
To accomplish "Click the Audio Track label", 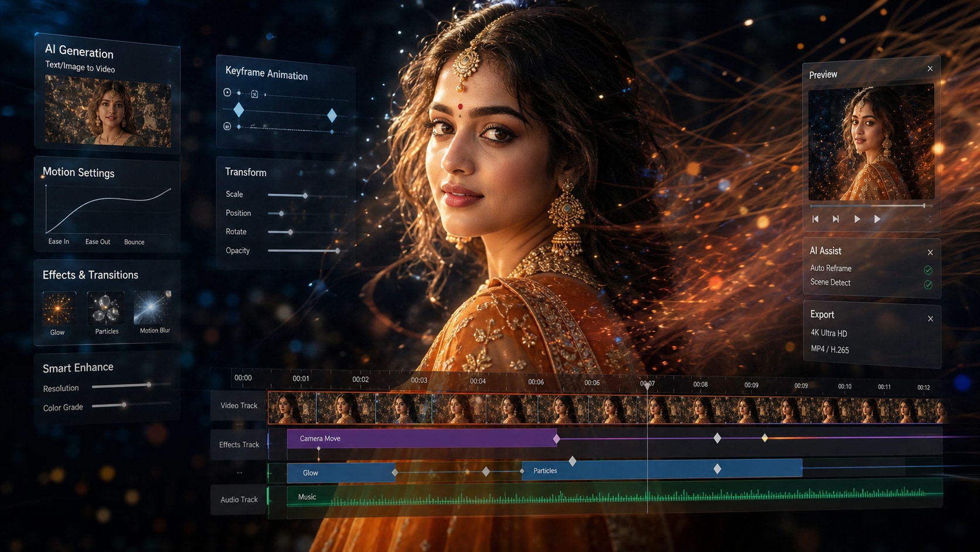I will [x=239, y=500].
